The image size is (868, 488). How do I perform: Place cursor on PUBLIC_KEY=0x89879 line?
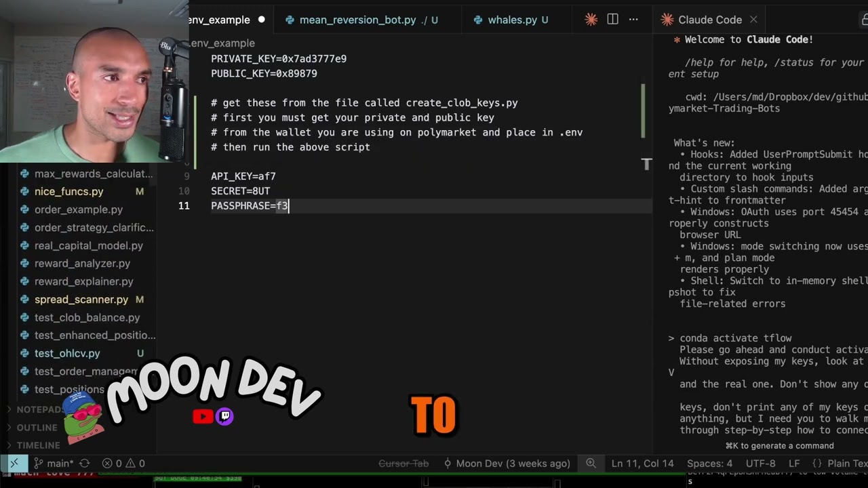click(264, 73)
